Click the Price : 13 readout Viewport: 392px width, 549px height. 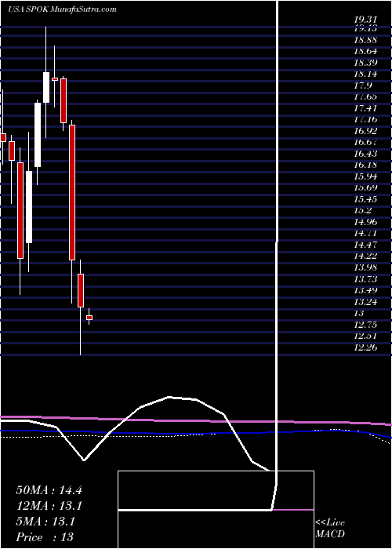(x=45, y=537)
